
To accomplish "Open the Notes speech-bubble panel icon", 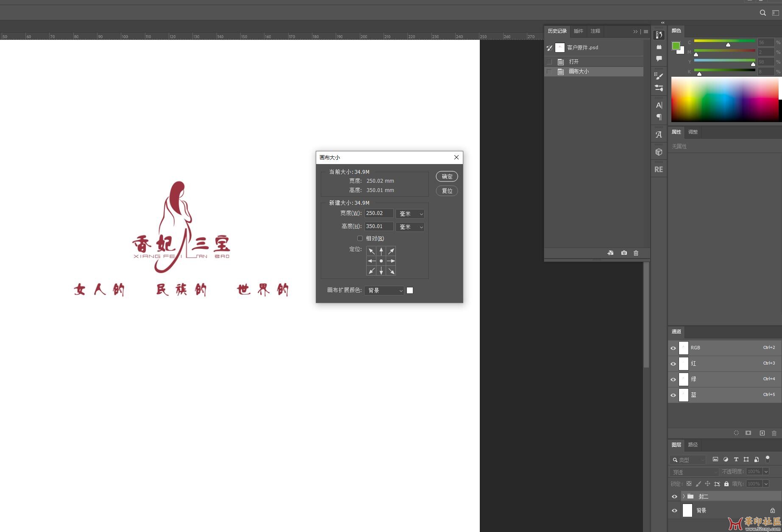I will point(659,58).
